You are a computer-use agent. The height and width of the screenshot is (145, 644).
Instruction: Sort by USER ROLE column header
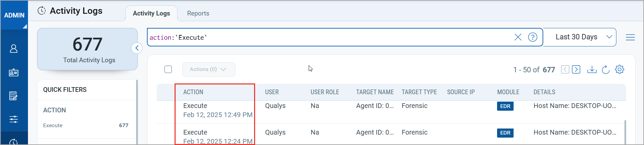325,92
